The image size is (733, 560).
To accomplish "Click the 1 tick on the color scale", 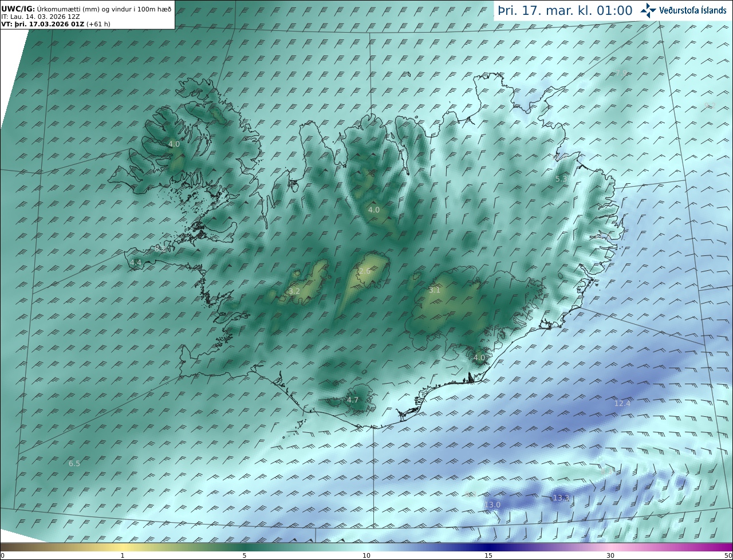I will coord(123,555).
